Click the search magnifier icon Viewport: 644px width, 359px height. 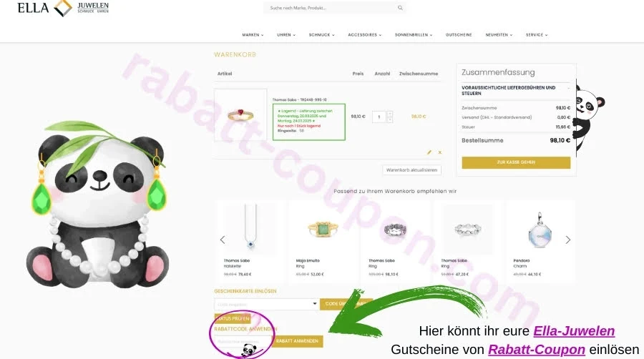click(x=400, y=8)
